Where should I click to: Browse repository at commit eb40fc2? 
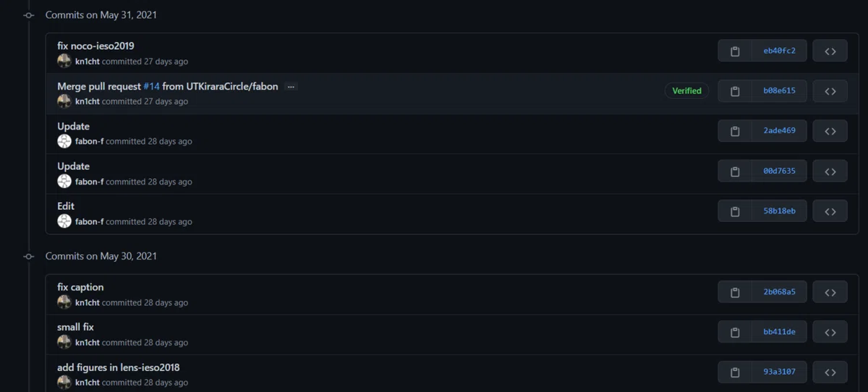coord(830,51)
